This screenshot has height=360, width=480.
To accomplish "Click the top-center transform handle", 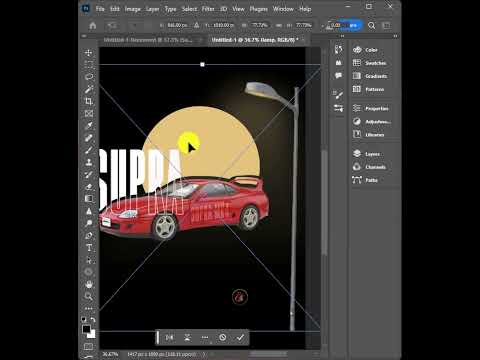I will click(x=202, y=64).
